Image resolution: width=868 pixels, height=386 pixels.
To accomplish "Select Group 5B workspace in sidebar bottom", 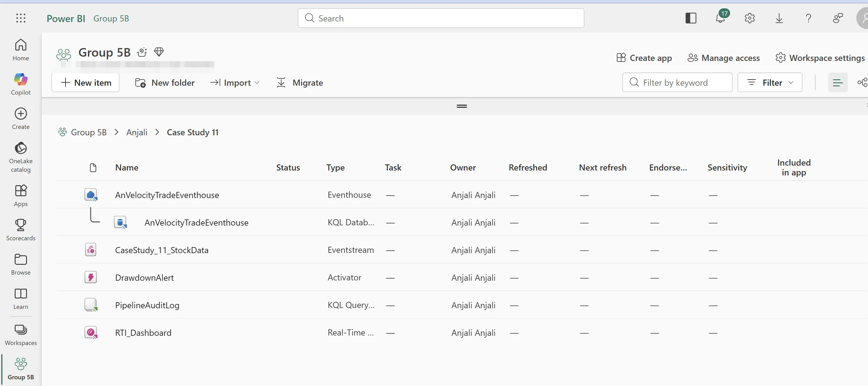I will click(x=21, y=369).
